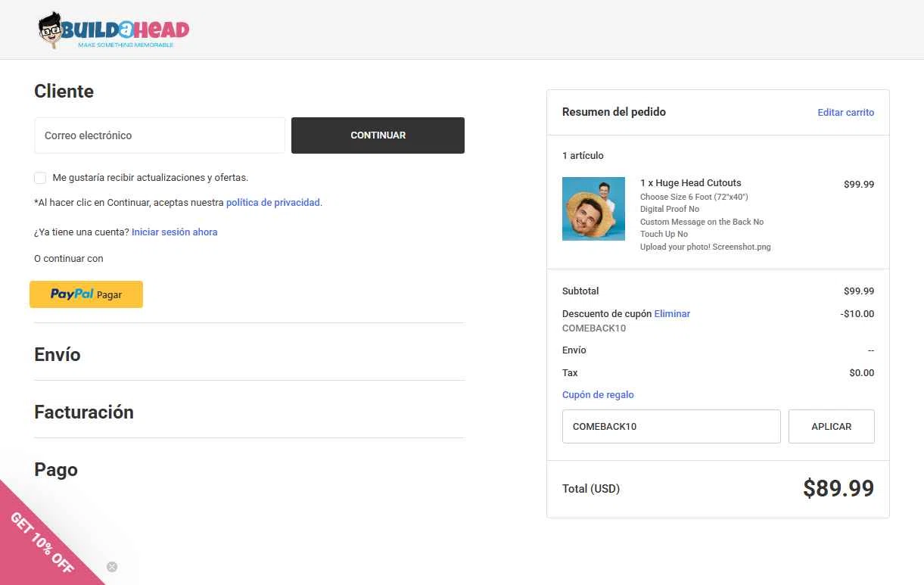This screenshot has height=585, width=924.
Task: Click the Resumen del pedido heading
Action: pyautogui.click(x=614, y=112)
